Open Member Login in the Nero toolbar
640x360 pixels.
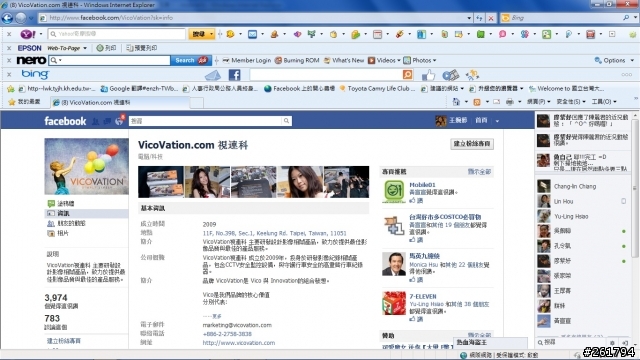coord(247,60)
